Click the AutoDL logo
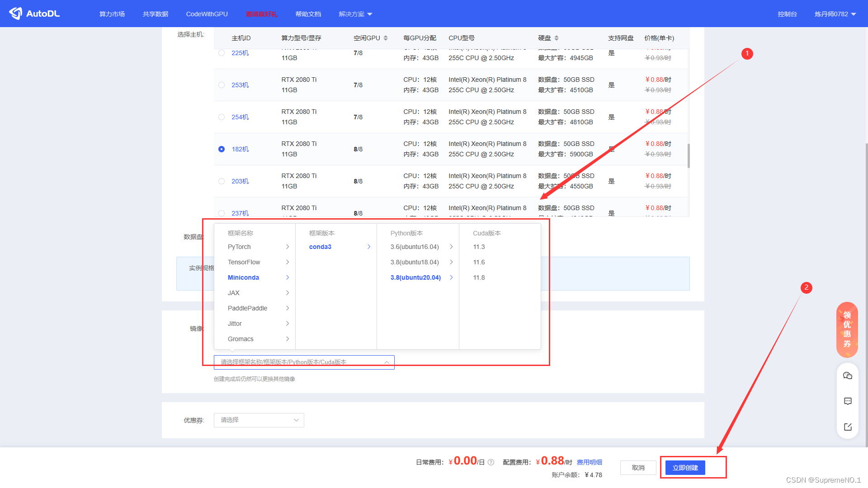The image size is (868, 488). coord(34,14)
